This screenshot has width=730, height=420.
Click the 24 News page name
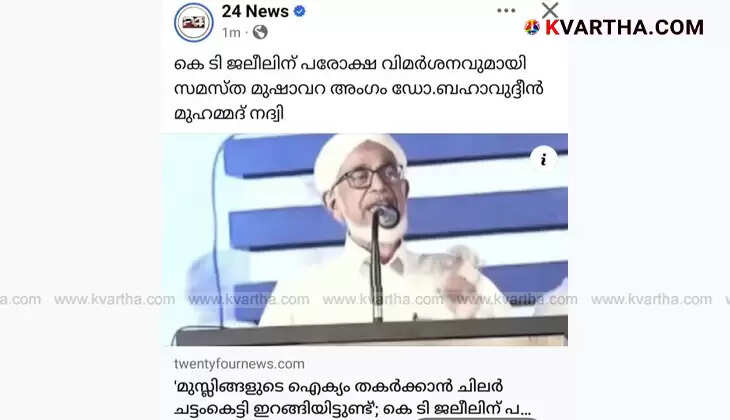click(x=255, y=11)
